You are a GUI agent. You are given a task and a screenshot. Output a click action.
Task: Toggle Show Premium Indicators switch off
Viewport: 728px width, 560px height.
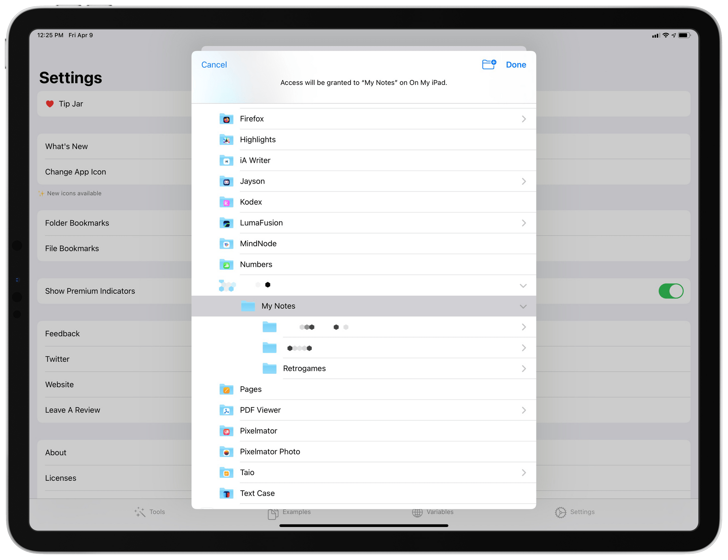pos(671,291)
